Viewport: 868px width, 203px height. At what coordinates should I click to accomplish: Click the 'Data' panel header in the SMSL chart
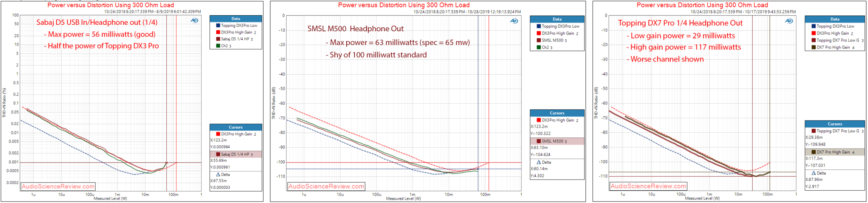[x=557, y=19]
